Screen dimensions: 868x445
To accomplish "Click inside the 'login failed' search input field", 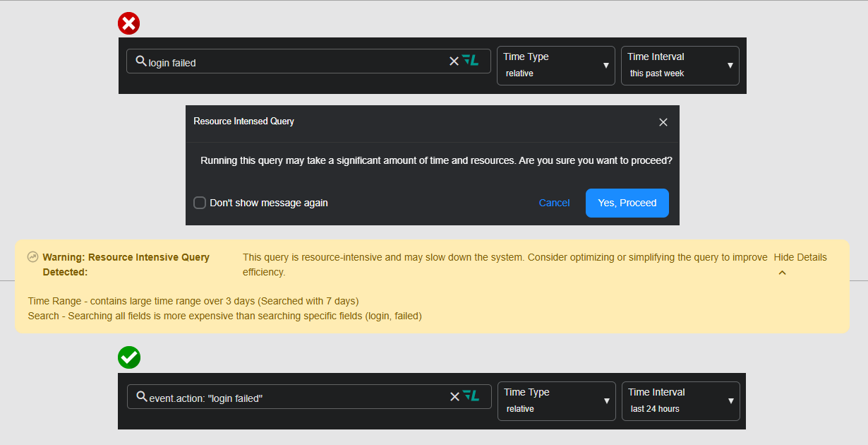I will point(282,61).
